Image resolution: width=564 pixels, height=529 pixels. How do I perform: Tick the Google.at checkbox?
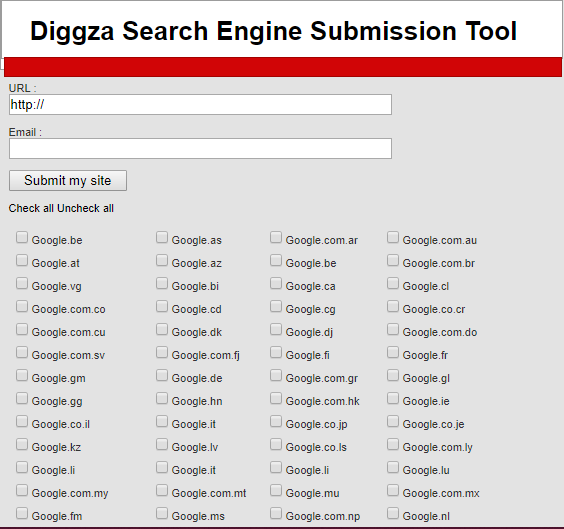click(x=22, y=260)
